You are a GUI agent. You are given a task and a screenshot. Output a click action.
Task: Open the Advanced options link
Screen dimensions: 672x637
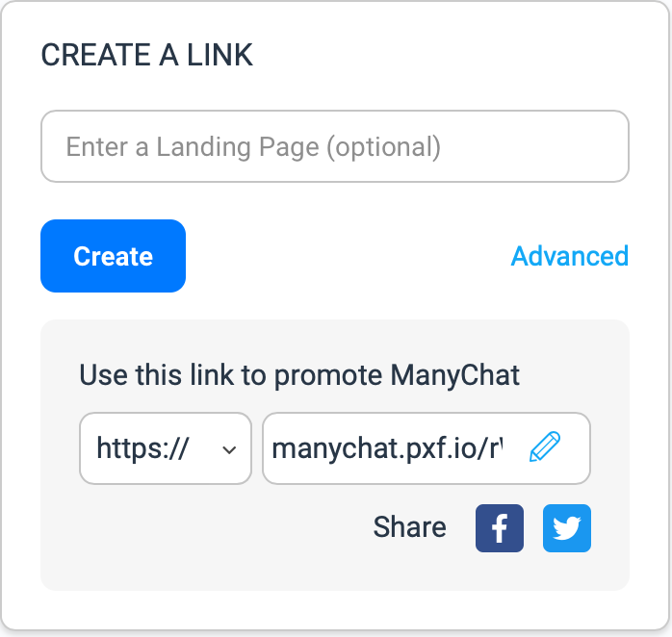tap(570, 256)
